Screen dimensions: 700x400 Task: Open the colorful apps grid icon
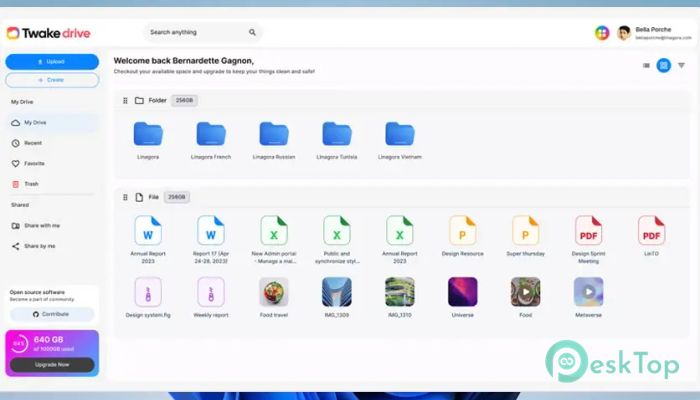(602, 33)
